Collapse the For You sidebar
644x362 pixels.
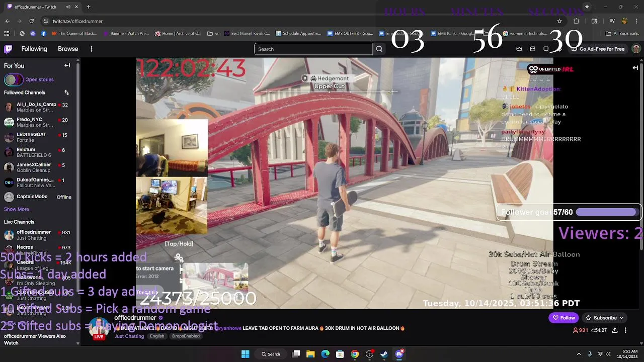67,65
